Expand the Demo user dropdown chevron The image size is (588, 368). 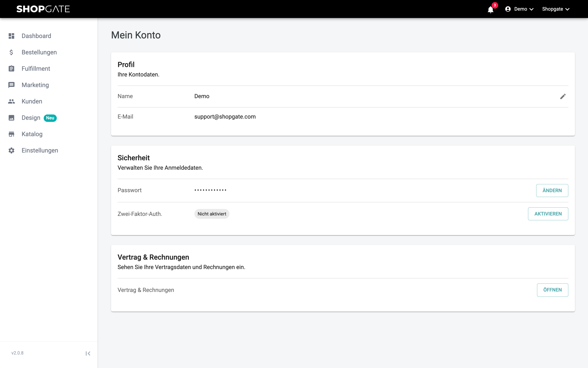coord(531,9)
